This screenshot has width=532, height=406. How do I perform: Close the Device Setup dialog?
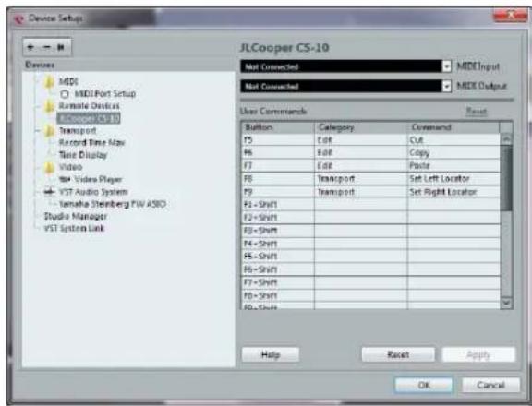510,15
